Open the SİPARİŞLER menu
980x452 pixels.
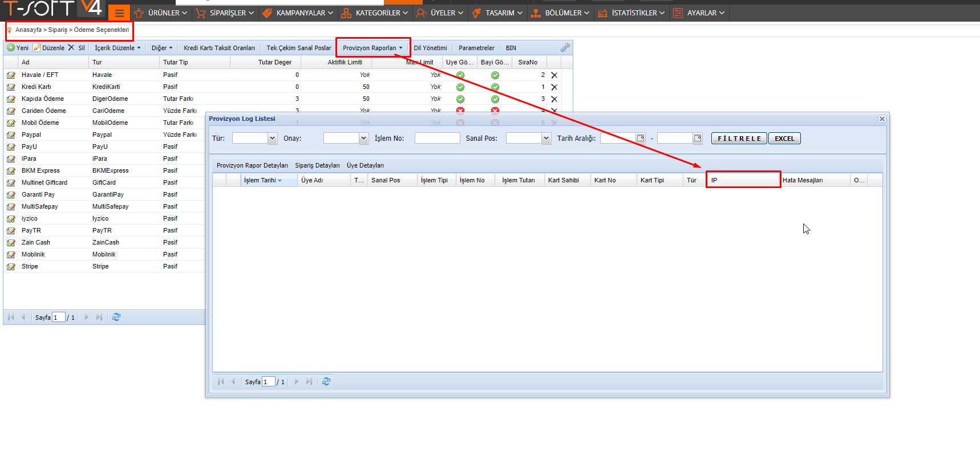tap(225, 13)
